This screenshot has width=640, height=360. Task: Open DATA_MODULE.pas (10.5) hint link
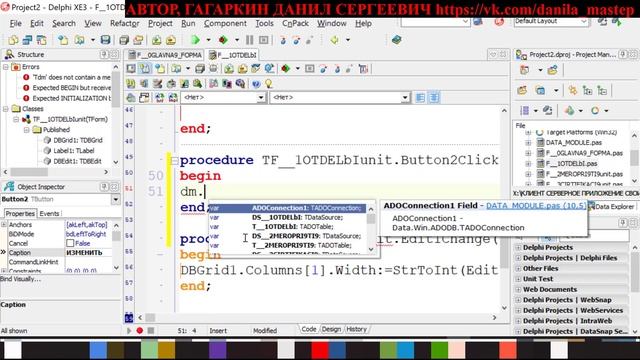click(x=536, y=205)
